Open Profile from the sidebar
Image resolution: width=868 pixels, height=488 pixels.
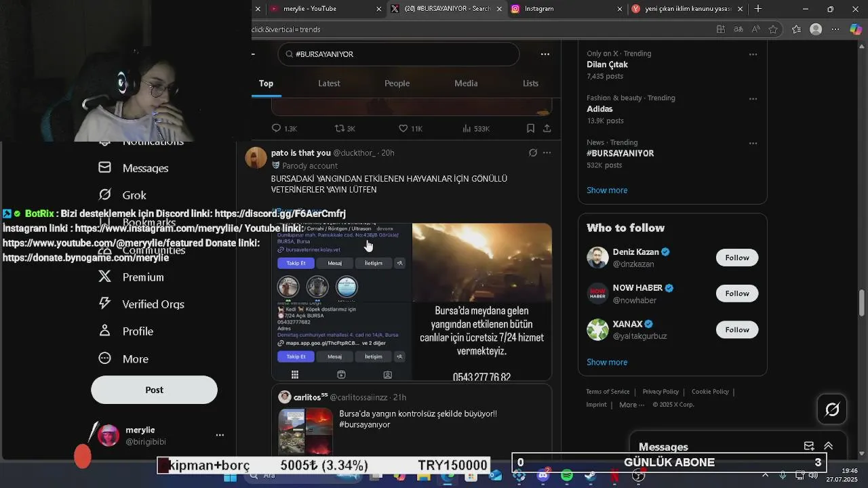[x=125, y=331]
